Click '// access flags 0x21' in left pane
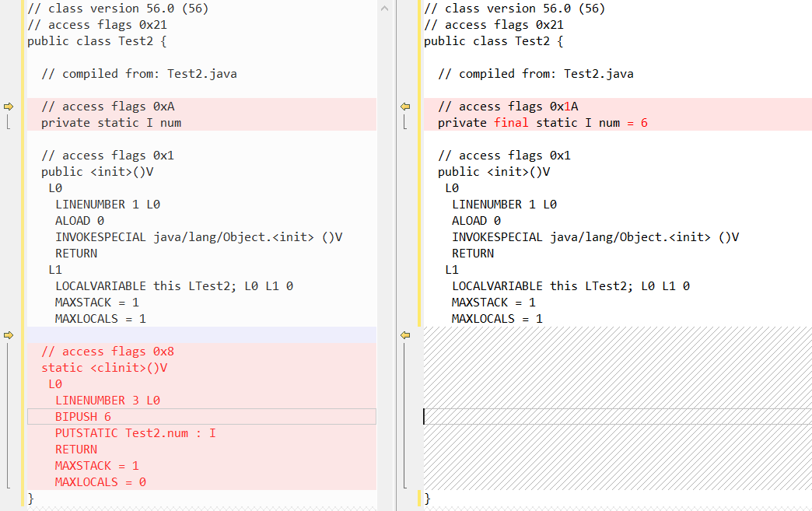Image resolution: width=812 pixels, height=511 pixels. pos(97,25)
